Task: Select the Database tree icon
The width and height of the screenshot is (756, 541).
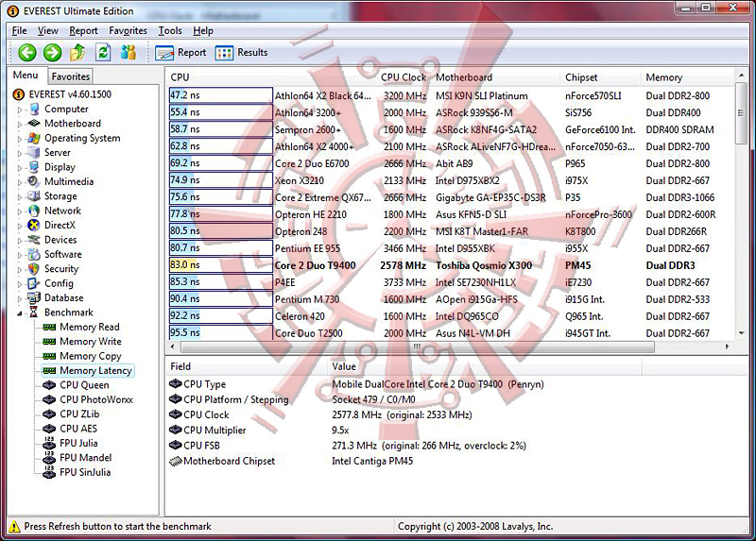Action: pyautogui.click(x=34, y=297)
